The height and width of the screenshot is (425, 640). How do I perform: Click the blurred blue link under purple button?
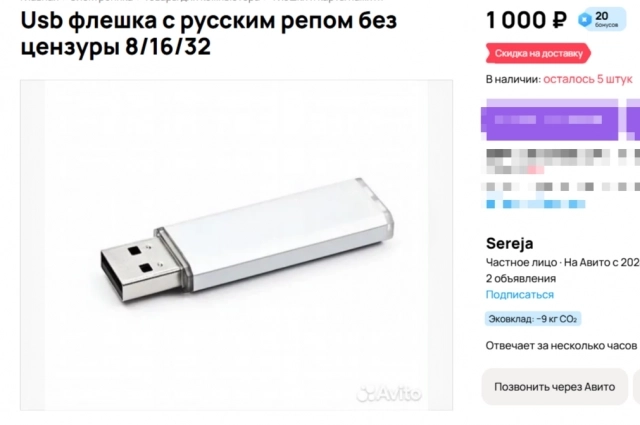point(536,204)
